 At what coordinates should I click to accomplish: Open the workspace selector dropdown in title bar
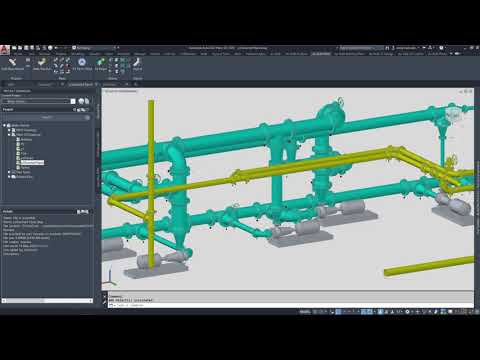pos(95,48)
